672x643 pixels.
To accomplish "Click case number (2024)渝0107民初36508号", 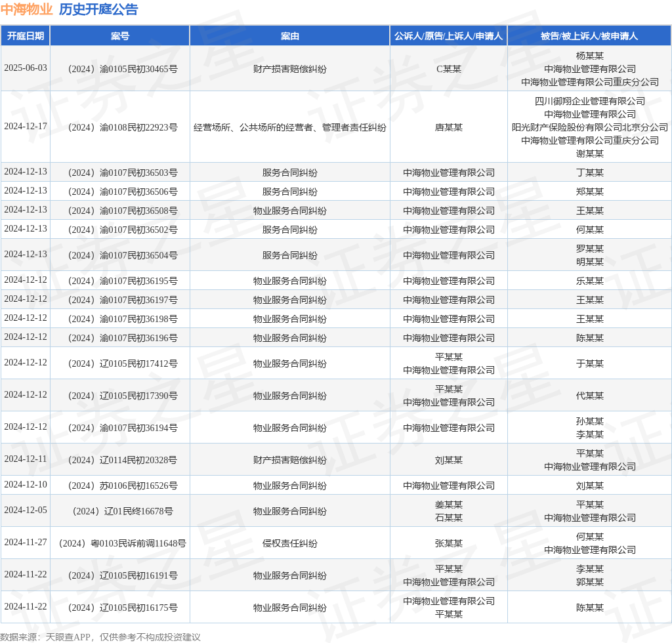I will (x=123, y=211).
